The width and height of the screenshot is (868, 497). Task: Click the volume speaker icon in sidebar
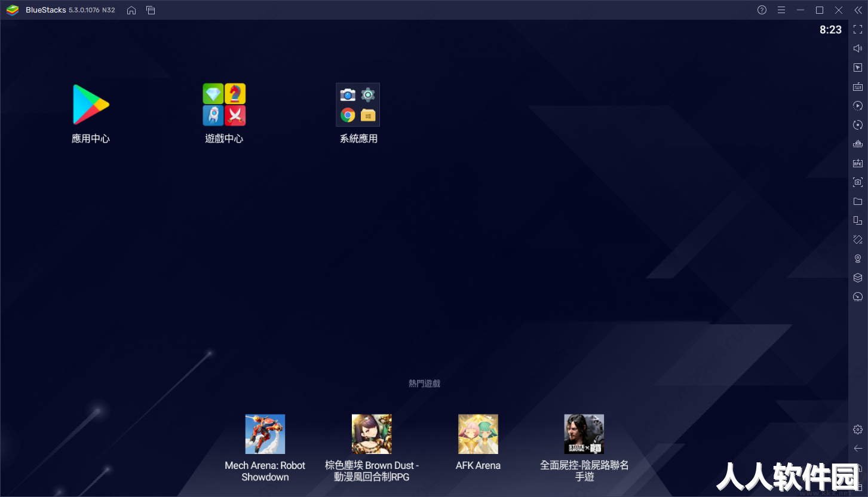(858, 48)
